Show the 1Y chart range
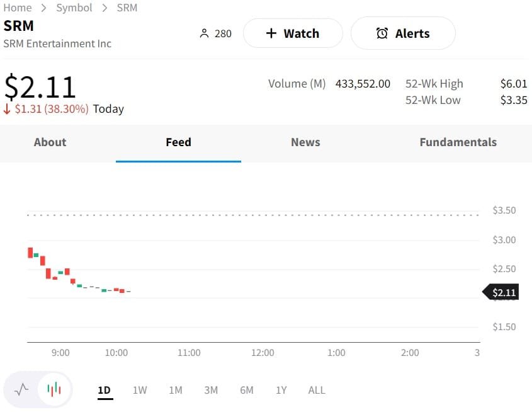The width and height of the screenshot is (532, 412). [281, 390]
